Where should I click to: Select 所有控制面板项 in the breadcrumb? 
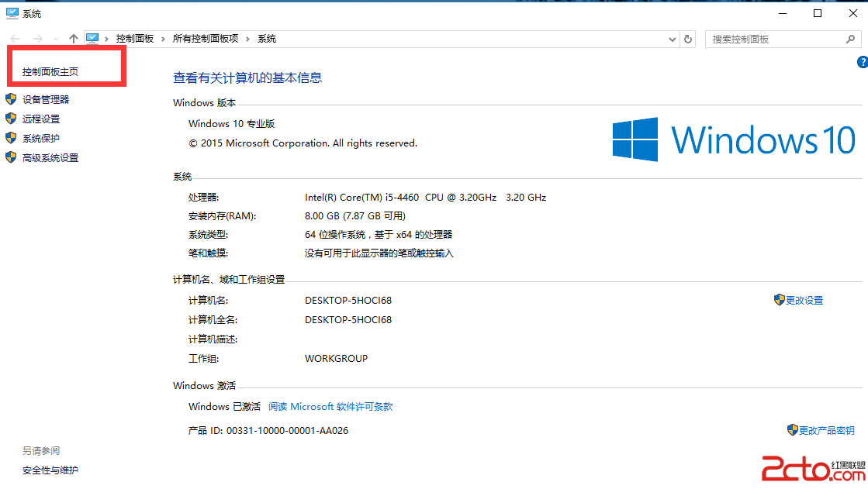tap(206, 38)
